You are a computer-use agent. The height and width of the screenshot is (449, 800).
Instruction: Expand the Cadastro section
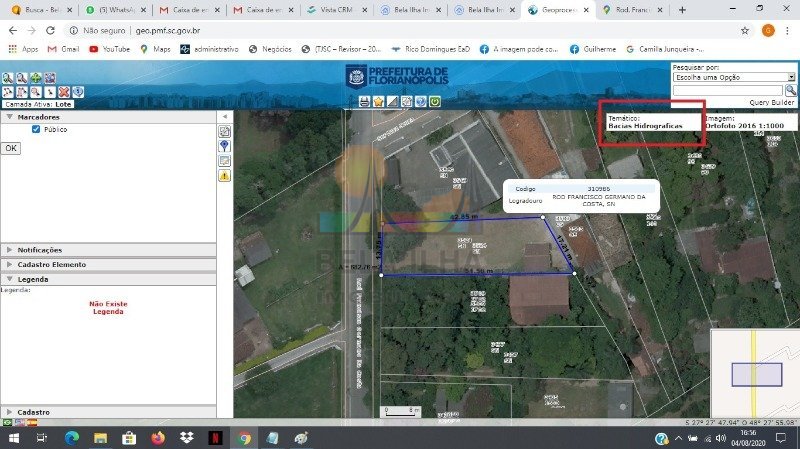point(108,412)
